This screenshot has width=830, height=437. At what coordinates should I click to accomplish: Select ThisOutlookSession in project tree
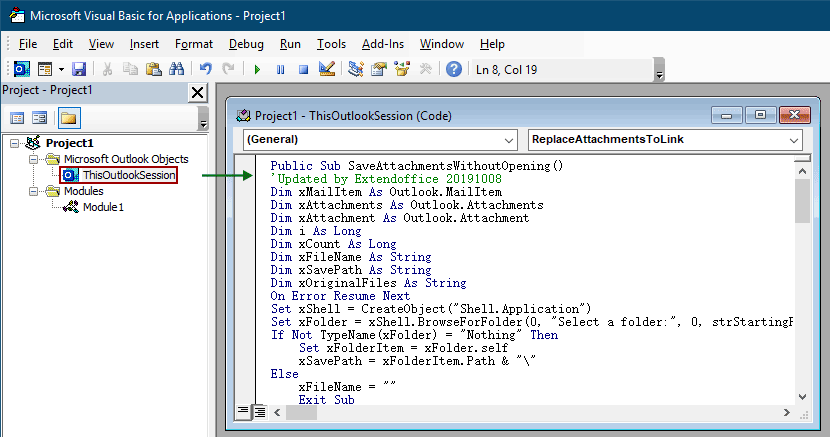[128, 175]
